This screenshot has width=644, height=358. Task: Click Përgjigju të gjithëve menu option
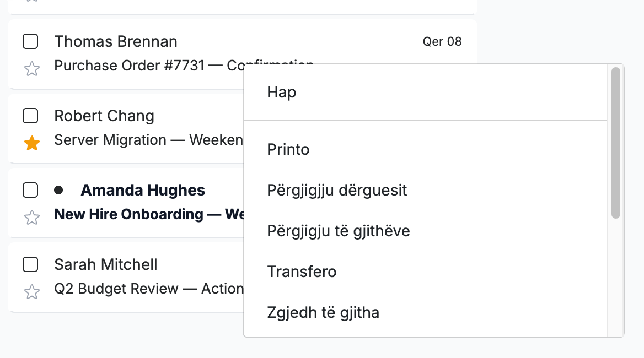click(426, 231)
